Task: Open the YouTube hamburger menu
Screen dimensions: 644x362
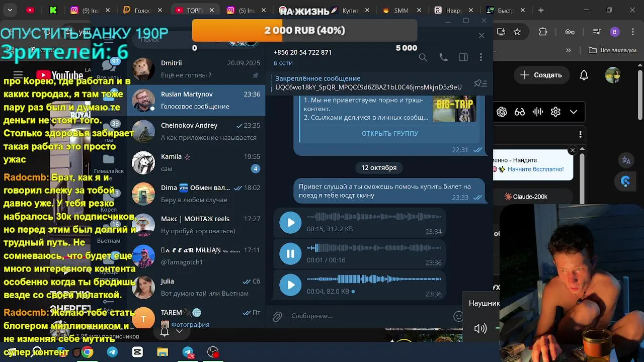Action: click(18, 75)
